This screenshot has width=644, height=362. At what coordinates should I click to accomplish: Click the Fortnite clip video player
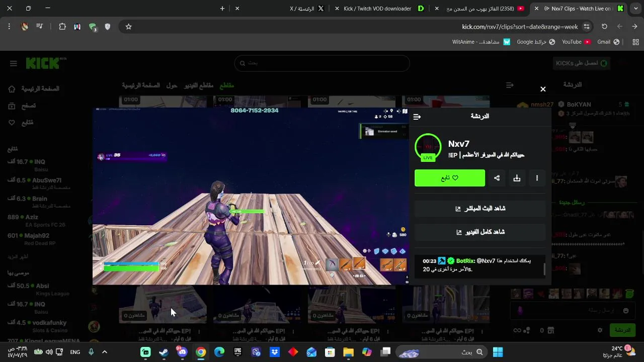point(251,196)
